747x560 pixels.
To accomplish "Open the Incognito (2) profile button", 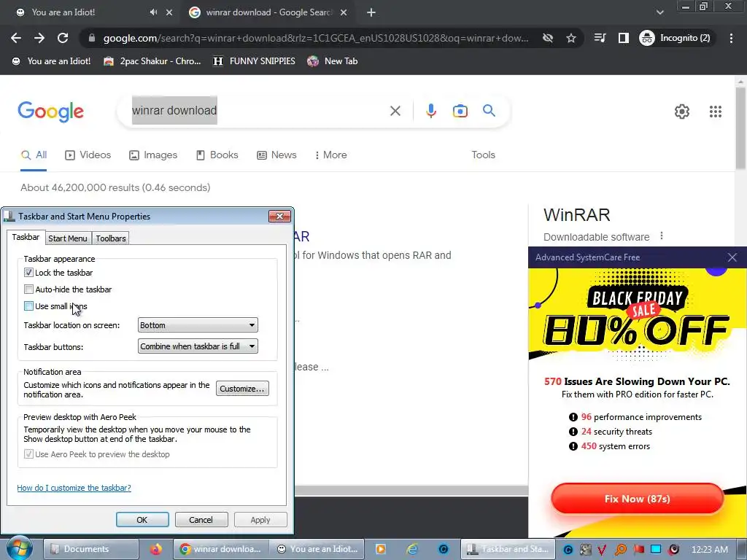I will tap(676, 38).
